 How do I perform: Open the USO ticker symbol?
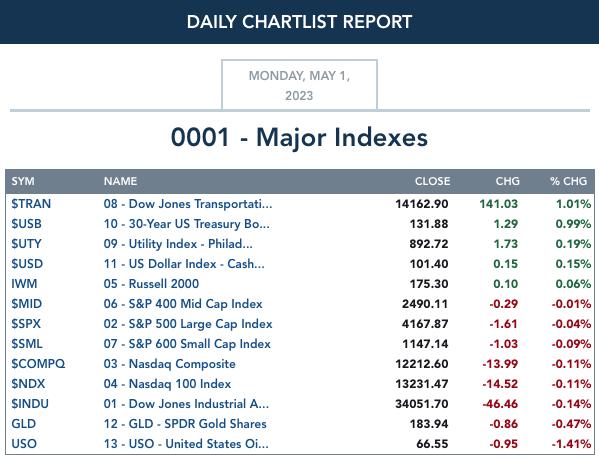tap(24, 444)
